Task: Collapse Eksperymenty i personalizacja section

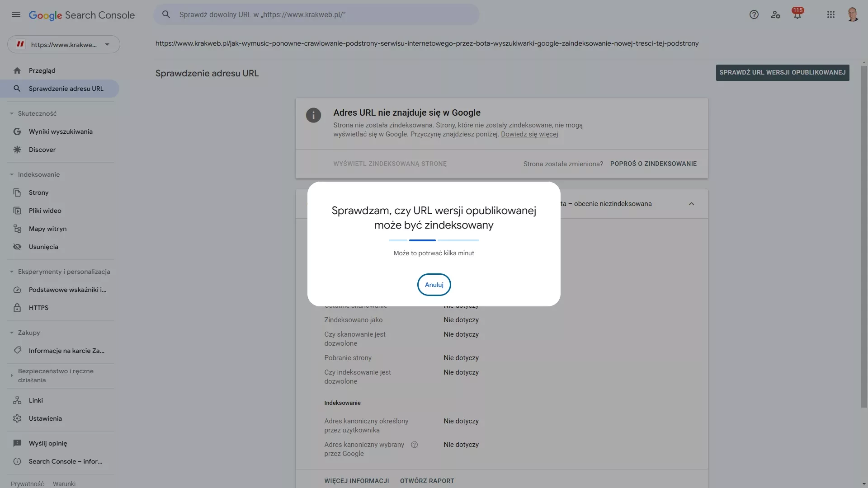Action: 12,272
